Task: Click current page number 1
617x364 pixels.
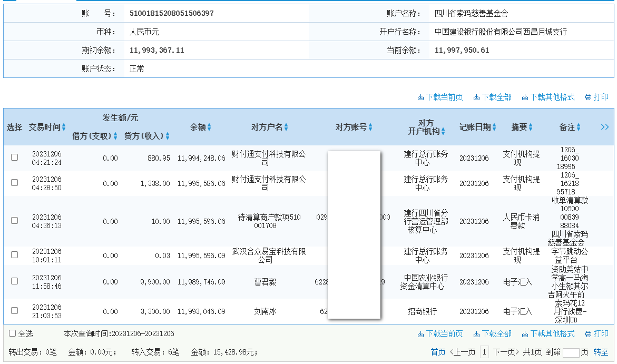Action: click(x=484, y=352)
